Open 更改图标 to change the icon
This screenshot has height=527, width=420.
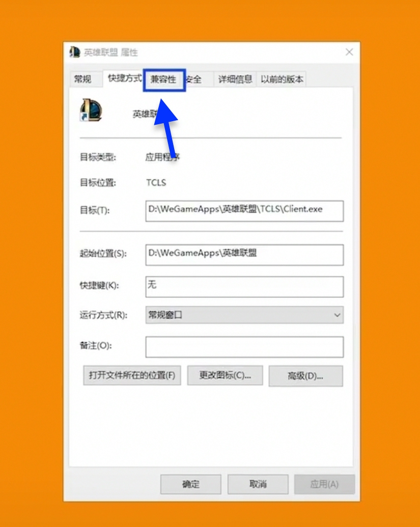pyautogui.click(x=225, y=375)
